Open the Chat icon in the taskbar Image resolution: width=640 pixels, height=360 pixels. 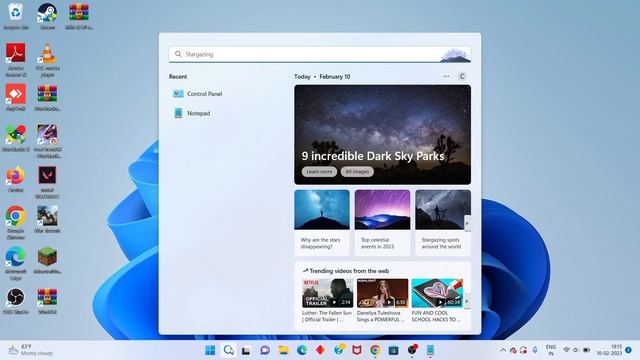265,350
